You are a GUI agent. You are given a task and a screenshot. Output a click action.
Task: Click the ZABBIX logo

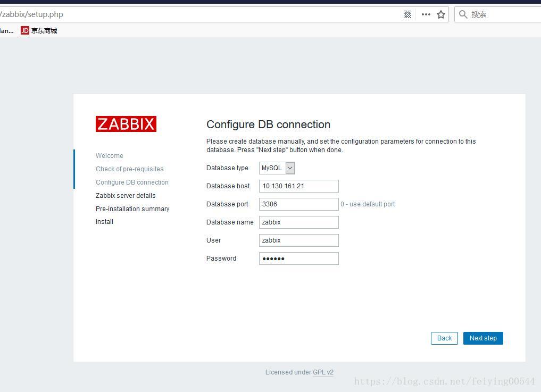[x=126, y=124]
